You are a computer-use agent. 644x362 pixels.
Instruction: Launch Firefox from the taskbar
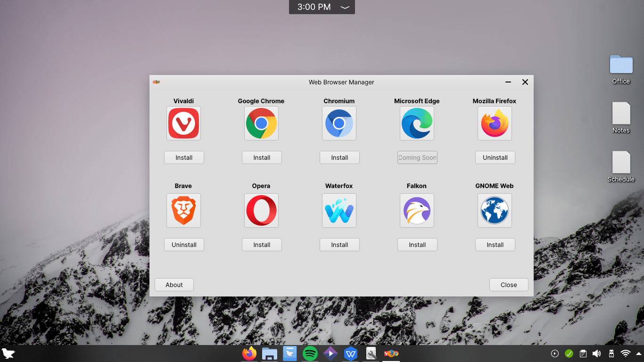pos(249,354)
